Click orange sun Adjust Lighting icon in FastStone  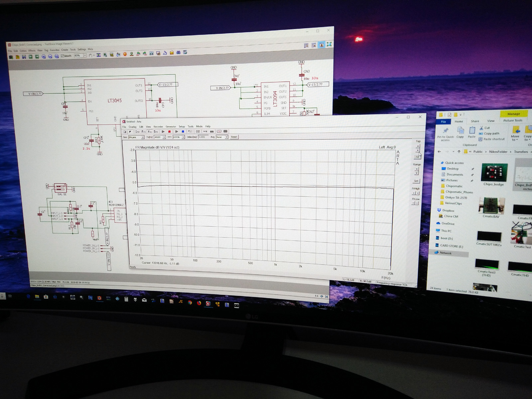[x=125, y=54]
